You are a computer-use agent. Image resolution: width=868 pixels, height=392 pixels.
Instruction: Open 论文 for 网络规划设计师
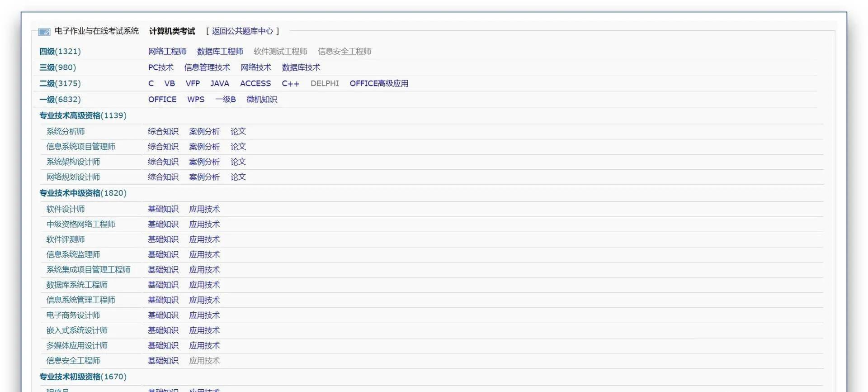[x=238, y=177]
